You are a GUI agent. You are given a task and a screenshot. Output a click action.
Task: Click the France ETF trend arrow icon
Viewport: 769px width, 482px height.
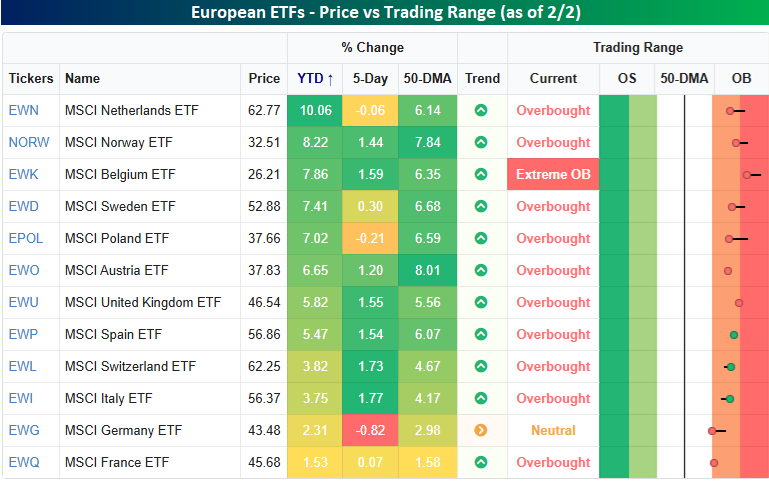click(x=481, y=463)
